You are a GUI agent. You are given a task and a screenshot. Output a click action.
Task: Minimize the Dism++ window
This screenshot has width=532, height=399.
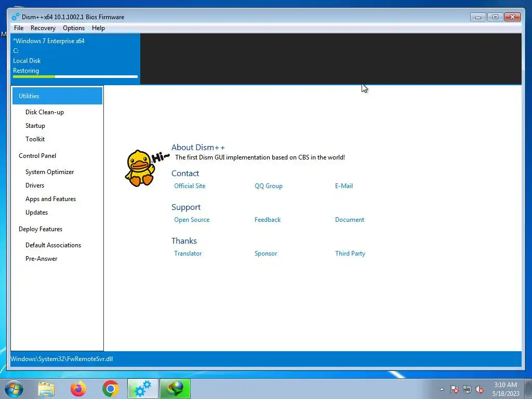(478, 17)
